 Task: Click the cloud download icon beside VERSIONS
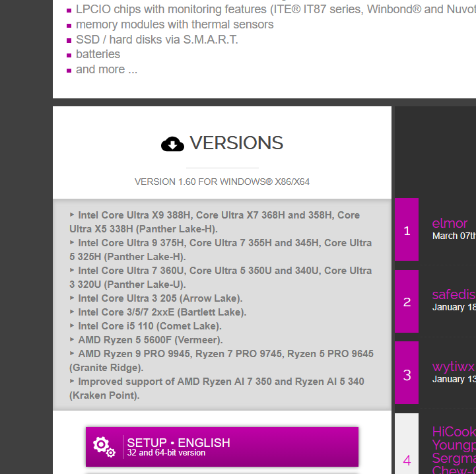(x=172, y=144)
